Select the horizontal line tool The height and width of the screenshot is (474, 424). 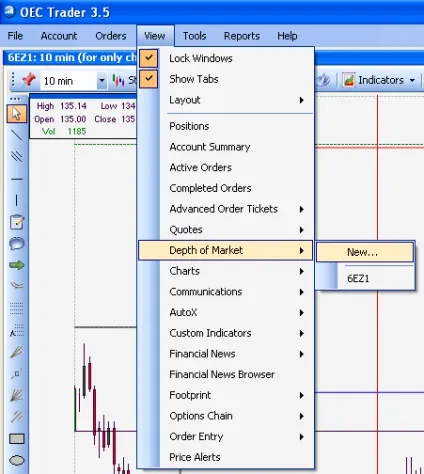(16, 179)
